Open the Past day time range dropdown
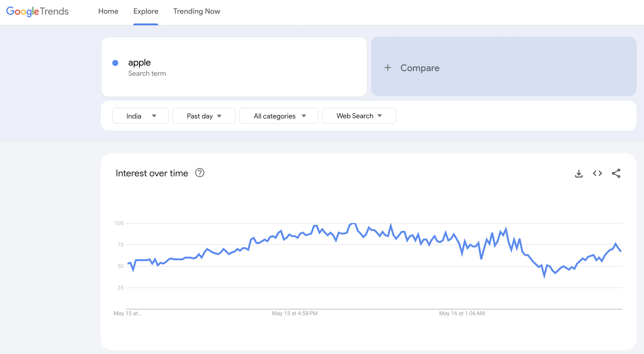Viewport: 644px width, 354px height. 204,116
